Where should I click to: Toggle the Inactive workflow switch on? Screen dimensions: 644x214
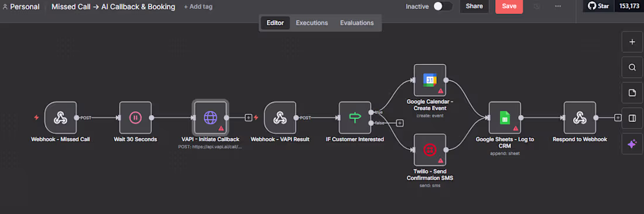(x=443, y=6)
